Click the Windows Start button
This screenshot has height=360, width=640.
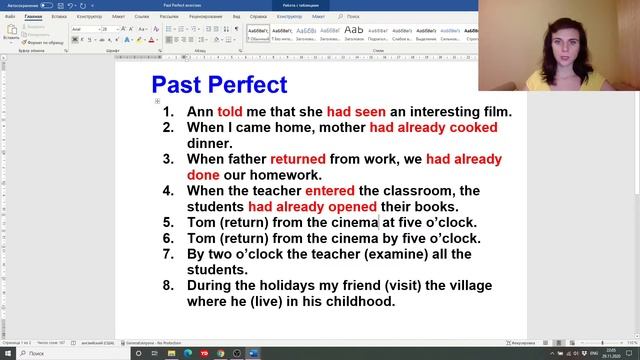[8, 353]
